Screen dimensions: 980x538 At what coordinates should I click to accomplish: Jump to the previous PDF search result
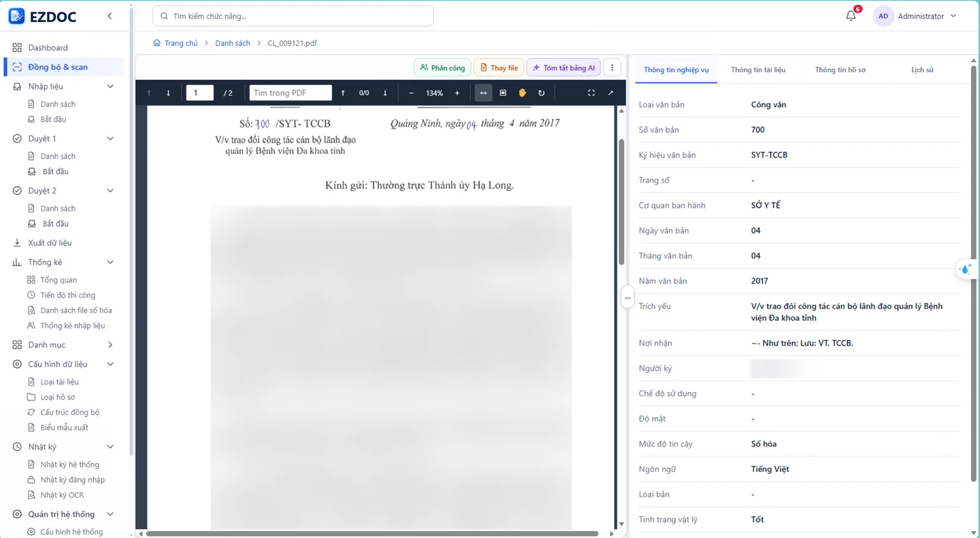pyautogui.click(x=343, y=93)
